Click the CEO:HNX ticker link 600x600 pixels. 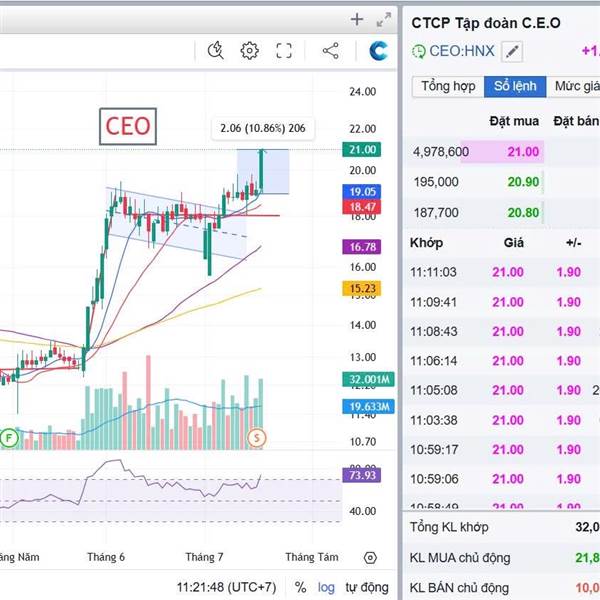click(x=462, y=51)
